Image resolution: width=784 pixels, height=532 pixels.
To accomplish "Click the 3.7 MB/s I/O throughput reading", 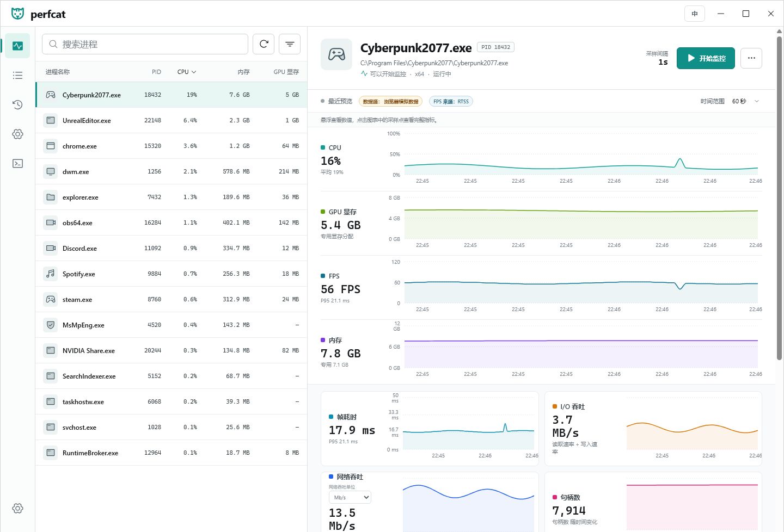I will pos(566,426).
